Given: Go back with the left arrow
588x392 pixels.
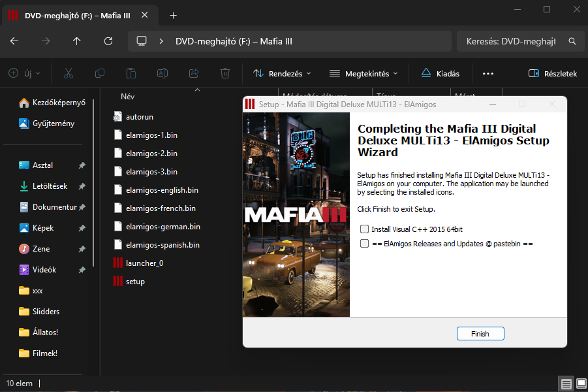Looking at the screenshot, I should pos(14,41).
